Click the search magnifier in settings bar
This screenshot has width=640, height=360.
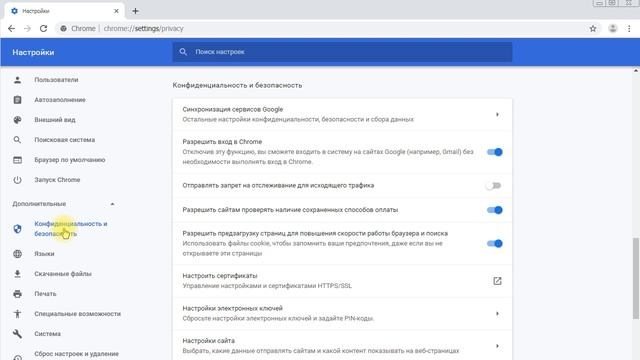[x=183, y=52]
